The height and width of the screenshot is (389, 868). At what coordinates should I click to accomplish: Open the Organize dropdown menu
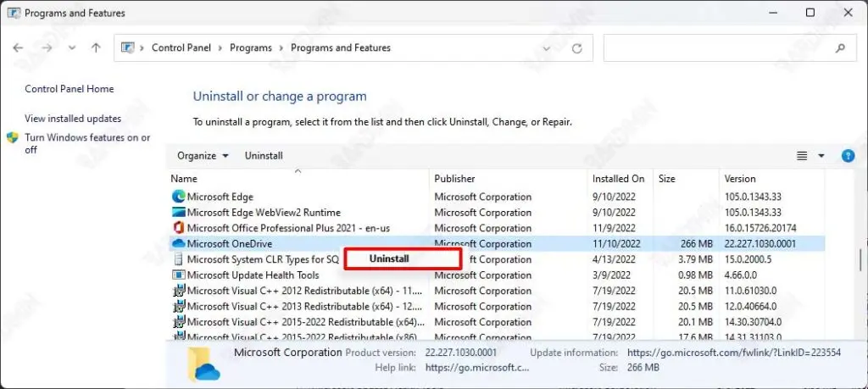(203, 156)
